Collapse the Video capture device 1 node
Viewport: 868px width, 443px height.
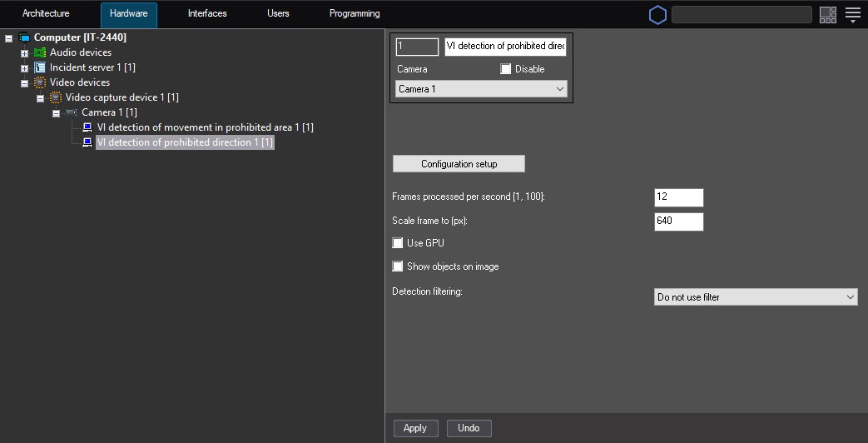click(41, 98)
